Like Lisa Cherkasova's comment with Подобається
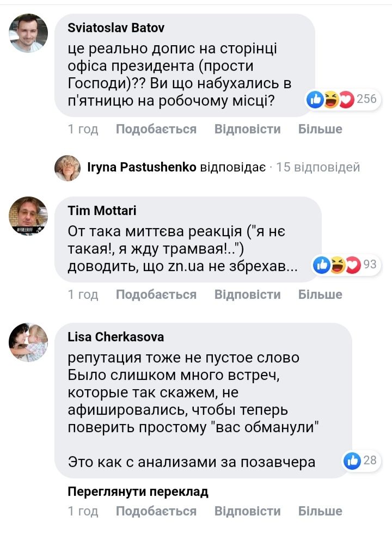 coord(156,511)
